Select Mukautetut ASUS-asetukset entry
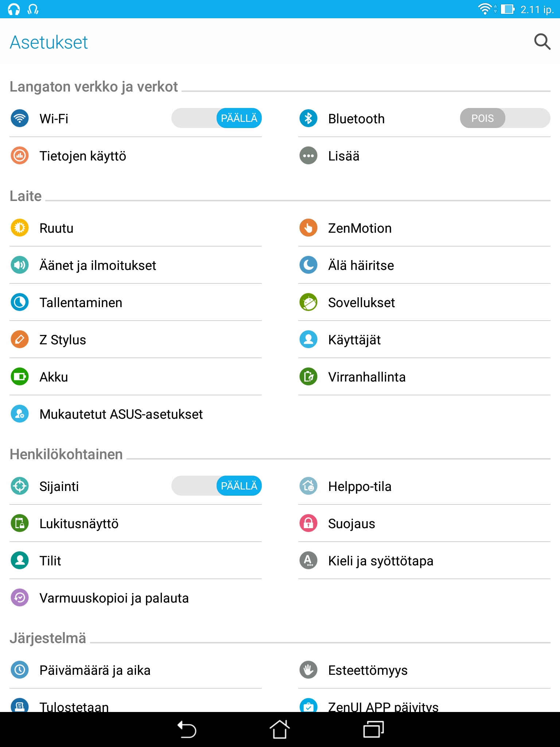 click(136, 414)
